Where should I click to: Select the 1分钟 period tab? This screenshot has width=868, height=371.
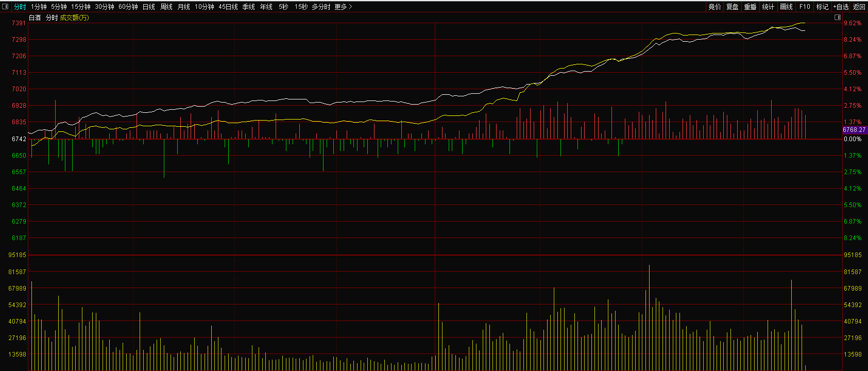[39, 7]
